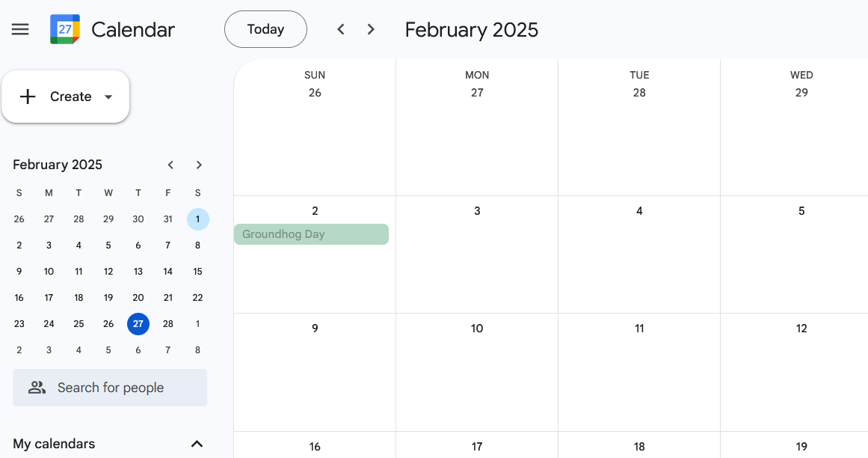This screenshot has height=458, width=868.
Task: Click the Today button
Action: (265, 29)
